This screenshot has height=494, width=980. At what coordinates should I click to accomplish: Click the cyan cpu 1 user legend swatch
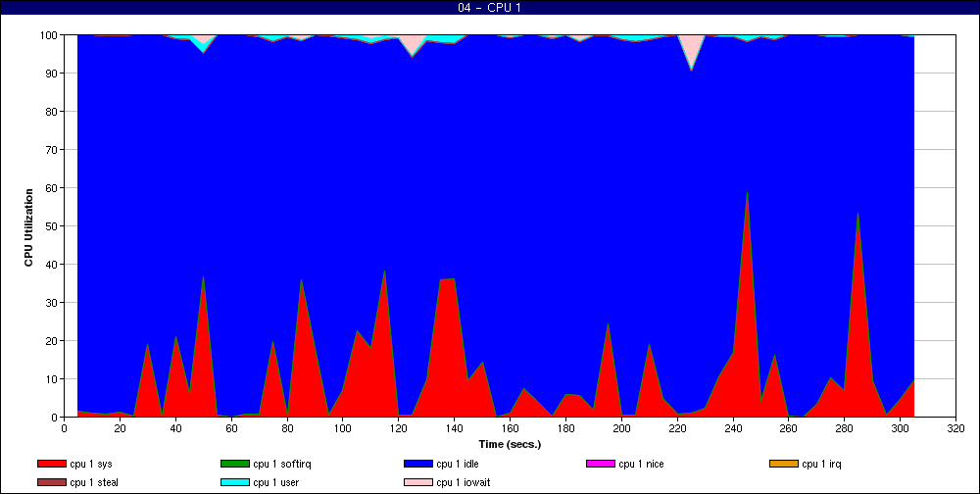(235, 483)
